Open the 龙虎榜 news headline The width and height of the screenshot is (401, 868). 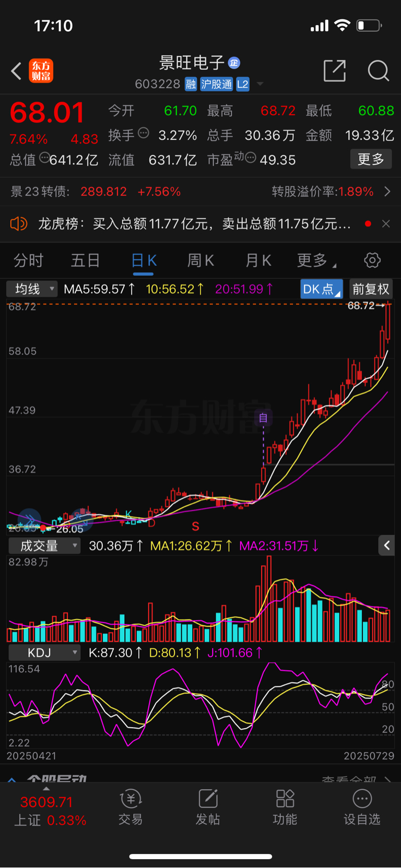click(194, 224)
